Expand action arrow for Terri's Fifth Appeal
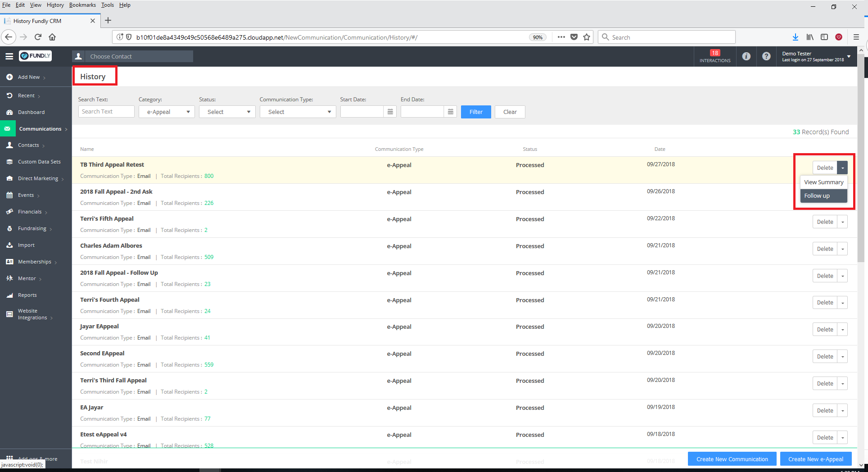This screenshot has height=472, width=868. pos(842,222)
